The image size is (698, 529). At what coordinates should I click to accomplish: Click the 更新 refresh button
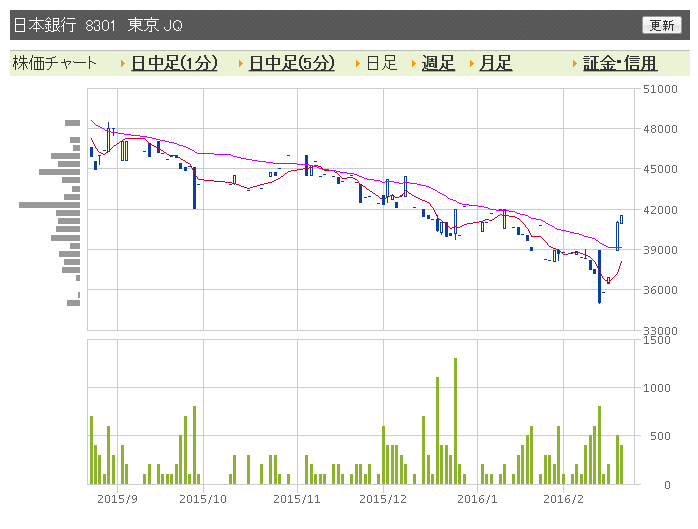pyautogui.click(x=661, y=25)
